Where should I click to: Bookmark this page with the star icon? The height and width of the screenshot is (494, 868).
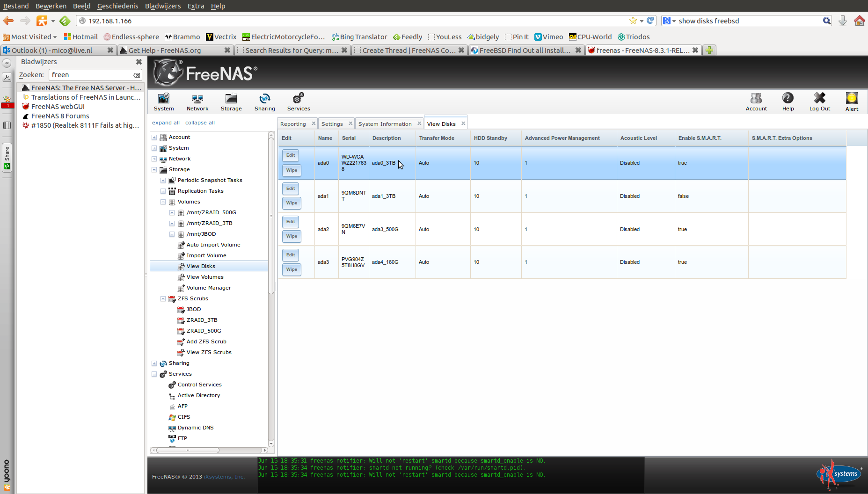[x=633, y=21]
